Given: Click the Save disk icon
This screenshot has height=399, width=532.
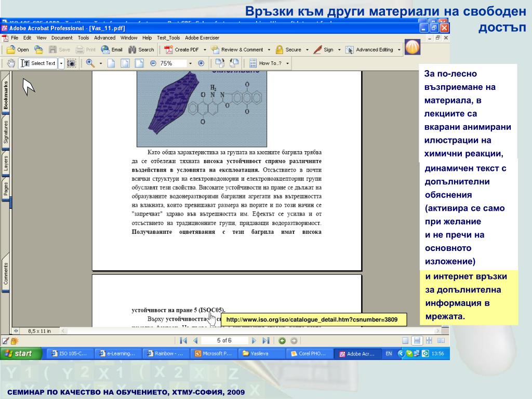Looking at the screenshot, I should click(53, 49).
